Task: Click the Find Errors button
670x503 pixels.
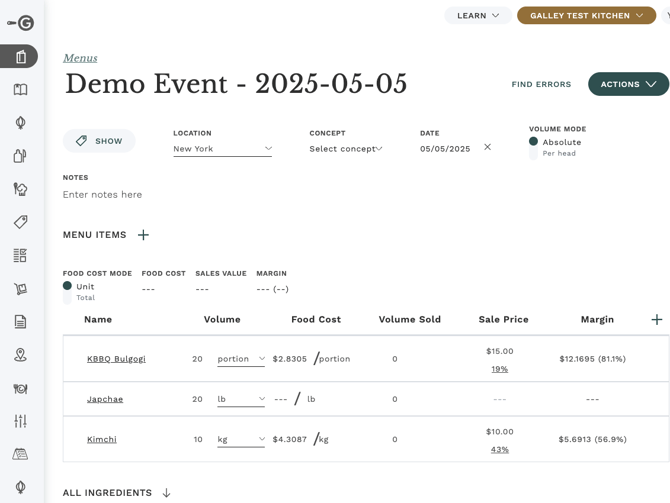Action: point(541,85)
